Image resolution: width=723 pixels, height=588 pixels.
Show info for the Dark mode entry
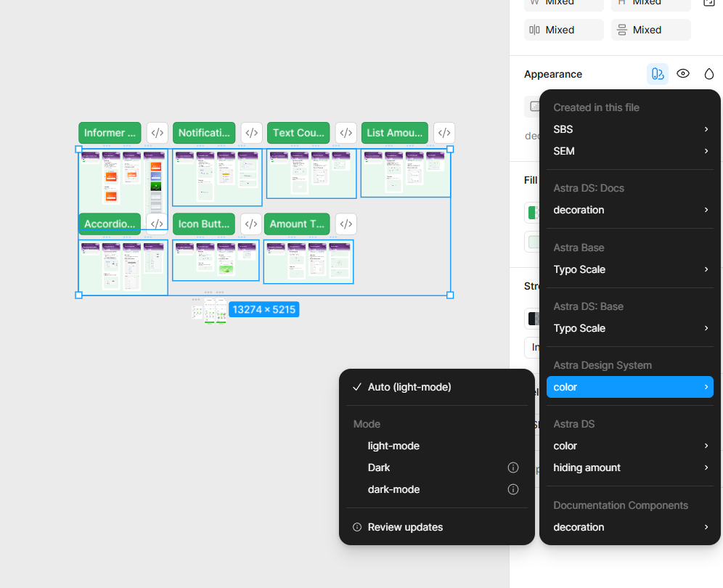click(512, 467)
